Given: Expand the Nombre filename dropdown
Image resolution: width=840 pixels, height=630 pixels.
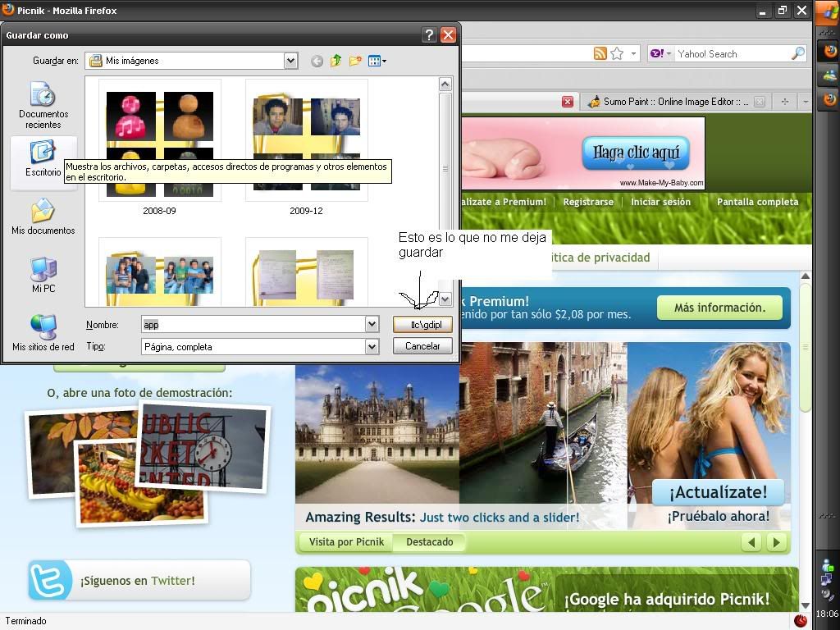Looking at the screenshot, I should [372, 324].
